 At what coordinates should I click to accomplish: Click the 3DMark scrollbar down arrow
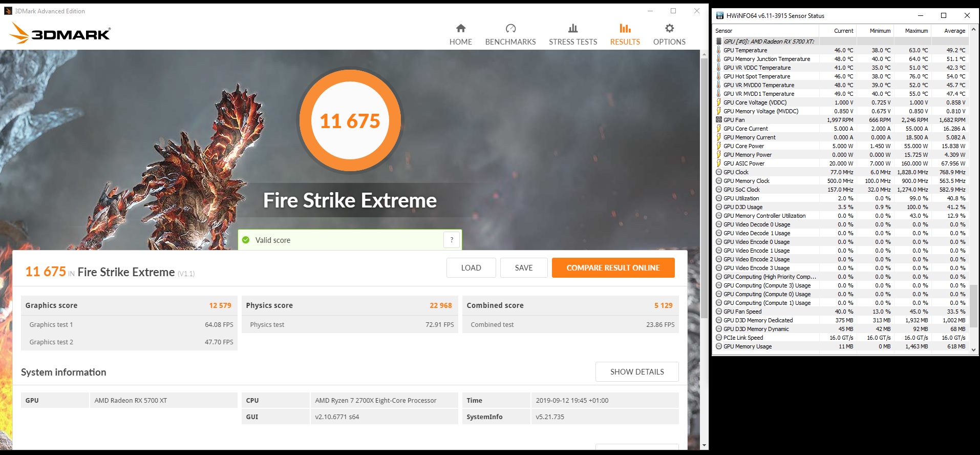(x=705, y=445)
